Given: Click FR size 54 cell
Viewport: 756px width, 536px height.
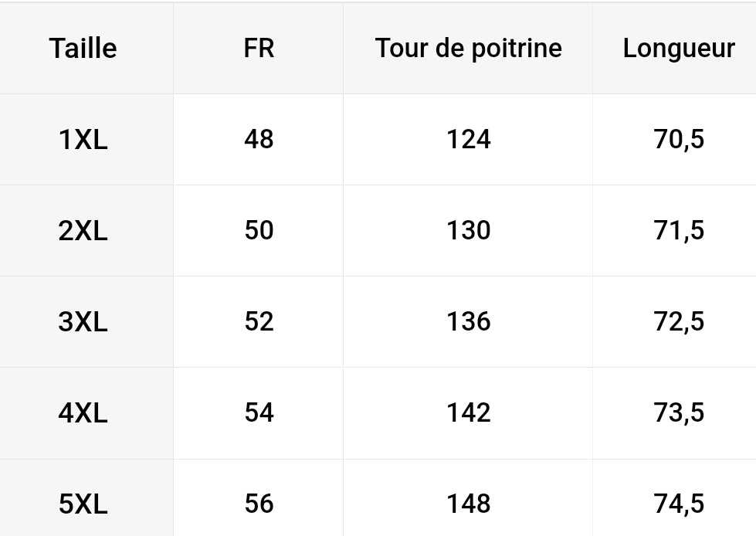Looking at the screenshot, I should (259, 413).
